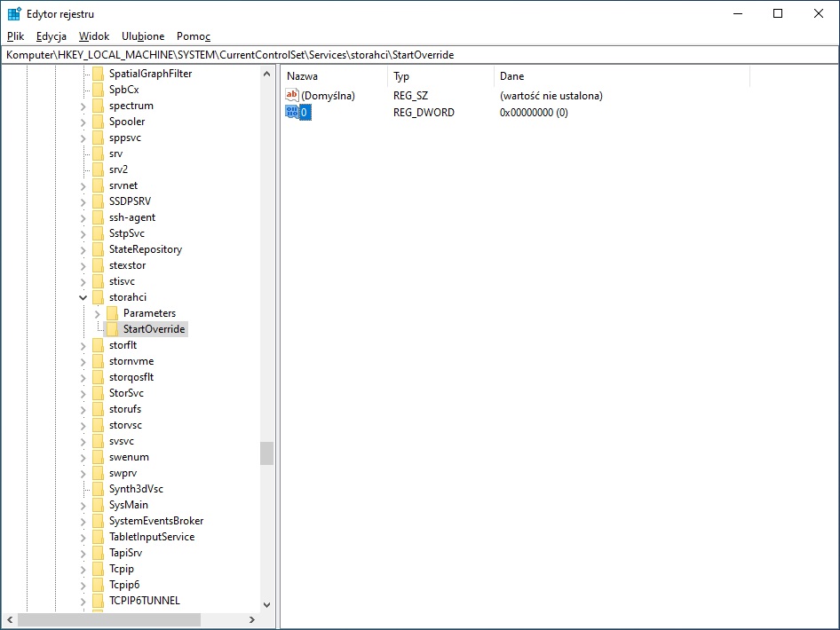Viewport: 840px width, 630px height.
Task: Click the Registry Editor icon in title bar
Action: click(x=14, y=14)
